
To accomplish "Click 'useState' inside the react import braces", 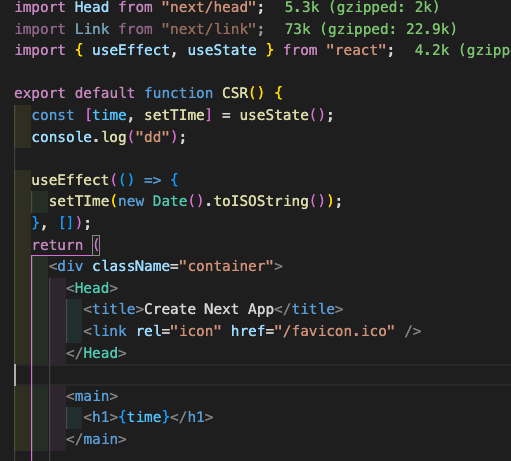I will pos(222,50).
